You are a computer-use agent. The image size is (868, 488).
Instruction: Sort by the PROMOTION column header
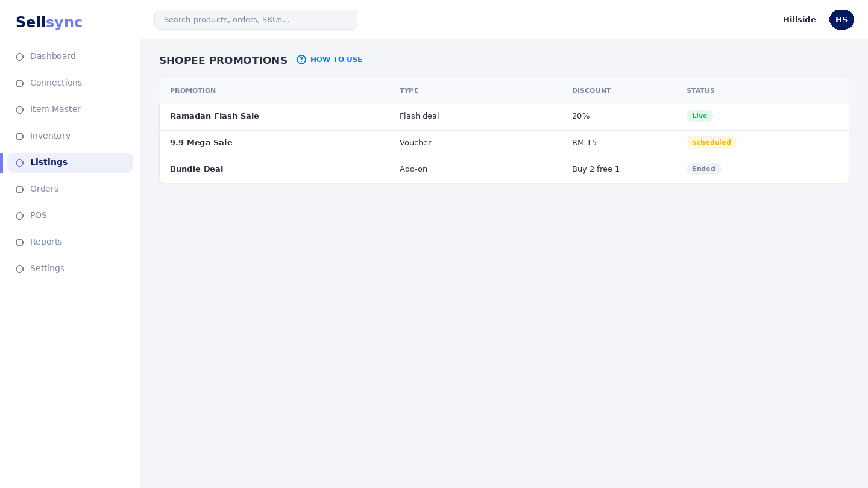click(193, 90)
